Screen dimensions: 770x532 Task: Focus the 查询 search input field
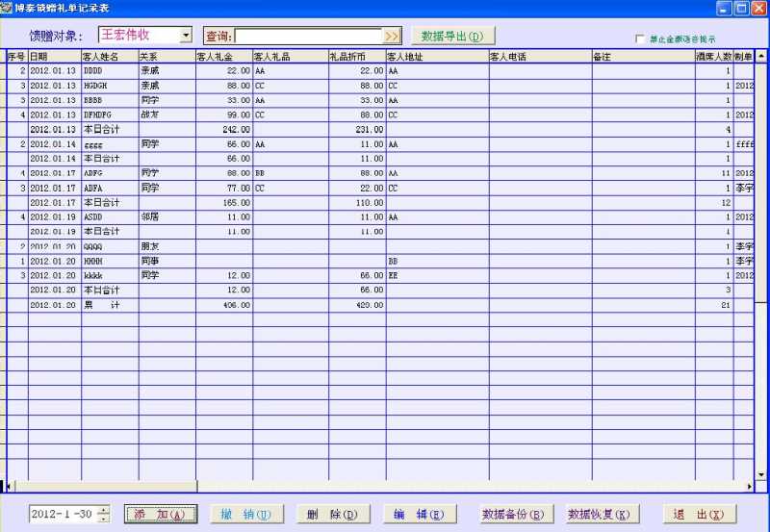[x=308, y=36]
